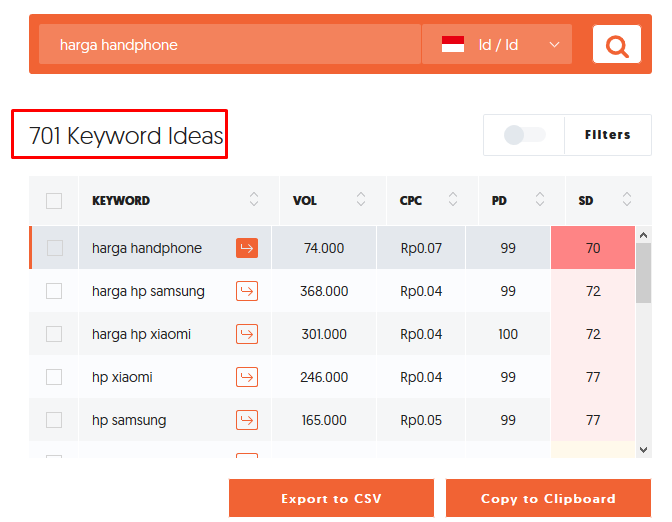Switch on the filters toggle

tap(525, 135)
